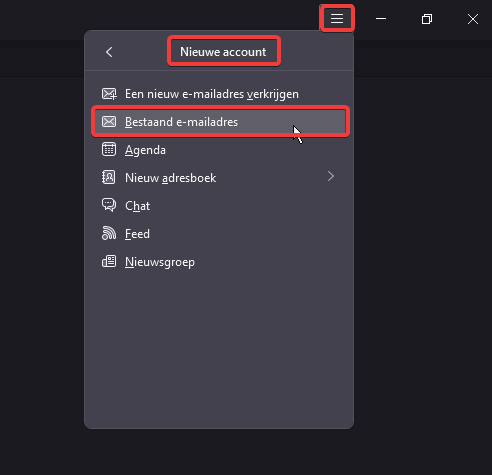This screenshot has width=492, height=475.
Task: Click the new e-mail envelope plus icon
Action: tap(109, 94)
